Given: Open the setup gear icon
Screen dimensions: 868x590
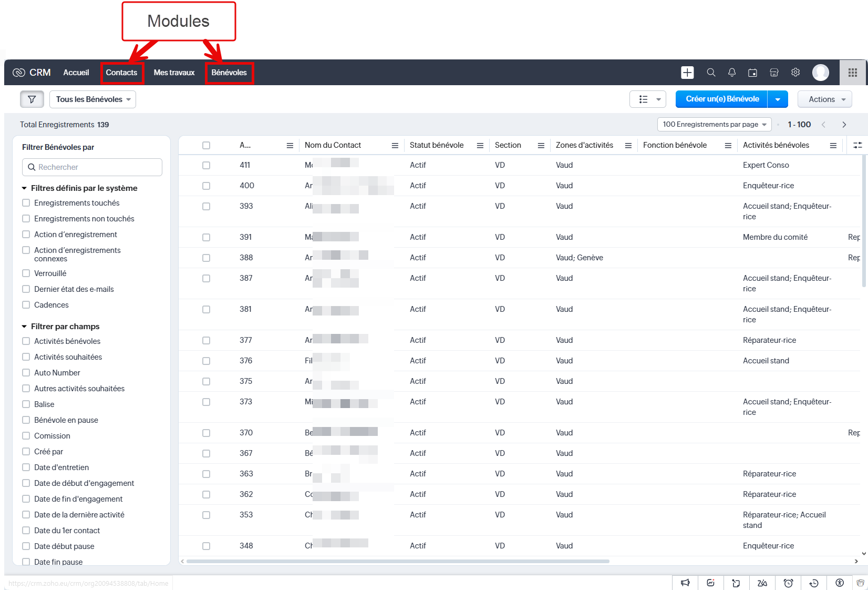Looking at the screenshot, I should coord(795,73).
